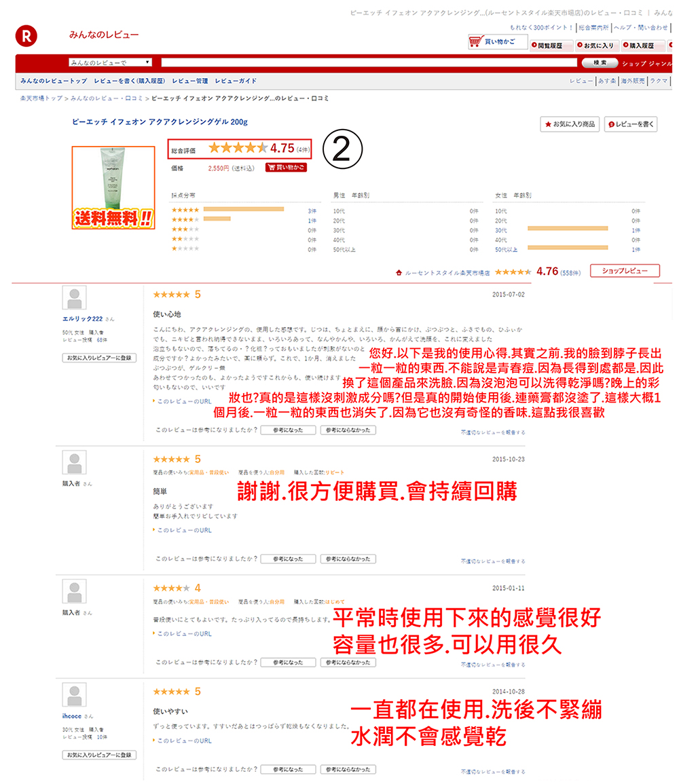Click the shop home icon ルーセントスタイル楽天市場店
679x784 pixels.
pos(400,273)
